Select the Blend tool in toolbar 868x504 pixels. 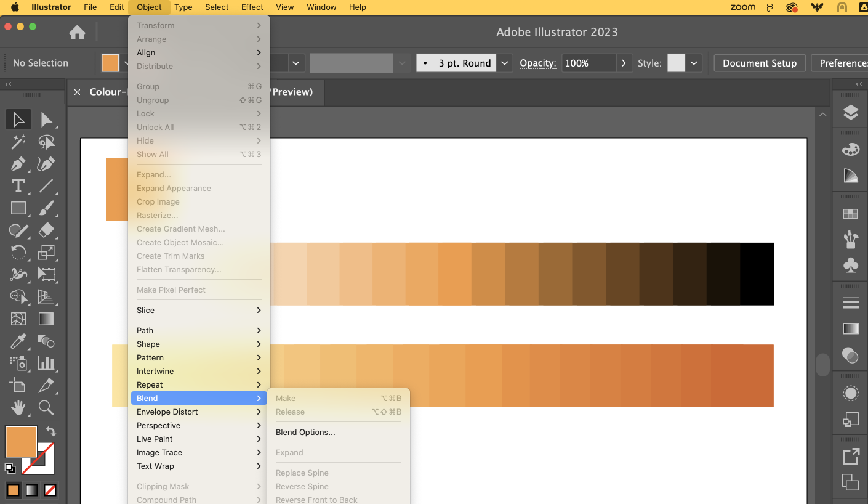46,341
